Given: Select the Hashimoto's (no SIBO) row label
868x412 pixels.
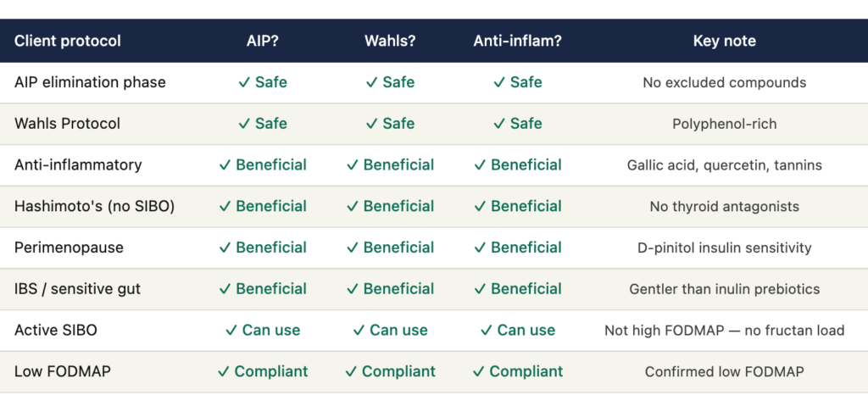Looking at the screenshot, I should [x=94, y=206].
